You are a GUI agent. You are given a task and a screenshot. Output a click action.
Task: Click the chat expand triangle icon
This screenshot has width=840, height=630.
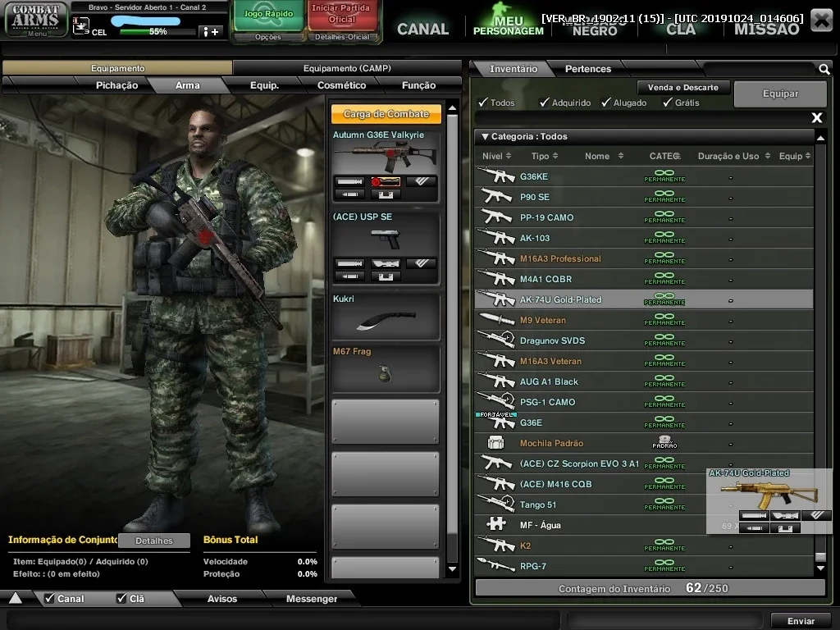pyautogui.click(x=16, y=598)
